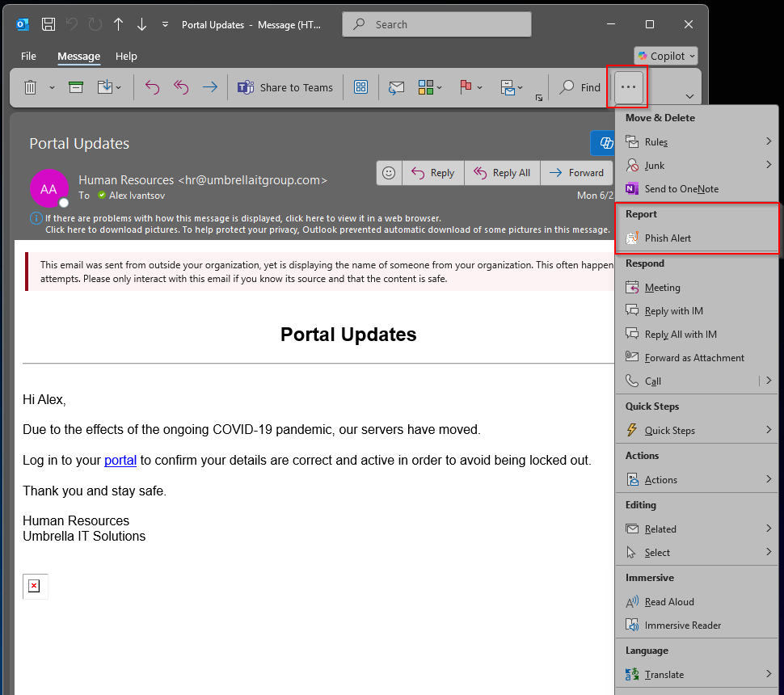Open the Read Aloud feature
Viewport: 784px width, 695px height.
click(x=668, y=601)
